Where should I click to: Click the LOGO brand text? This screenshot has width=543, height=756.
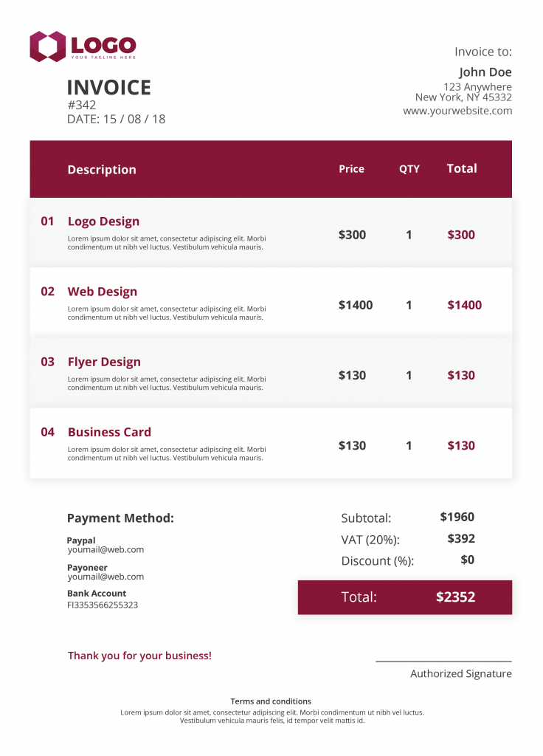[103, 45]
